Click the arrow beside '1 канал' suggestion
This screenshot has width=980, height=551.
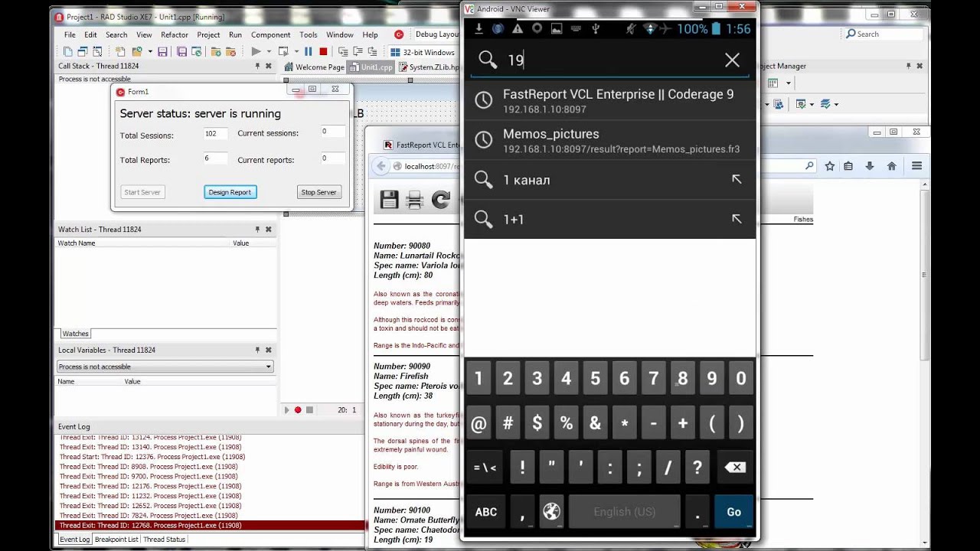(737, 179)
